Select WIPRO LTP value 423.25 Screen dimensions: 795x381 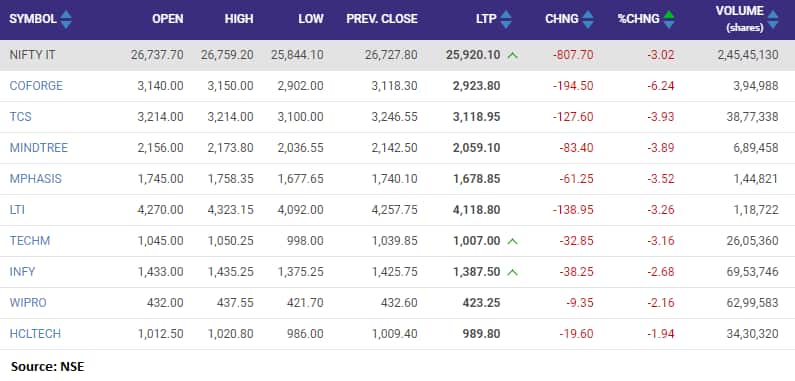pos(481,302)
